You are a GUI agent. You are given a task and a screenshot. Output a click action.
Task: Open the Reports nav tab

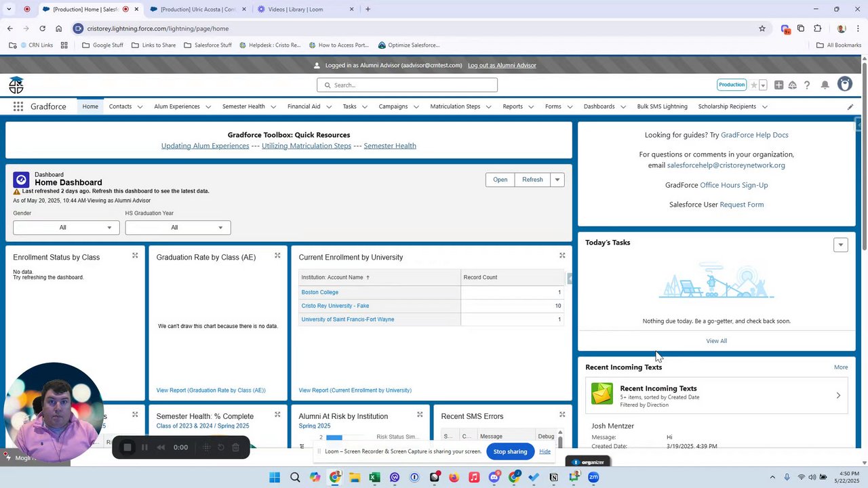[513, 106]
